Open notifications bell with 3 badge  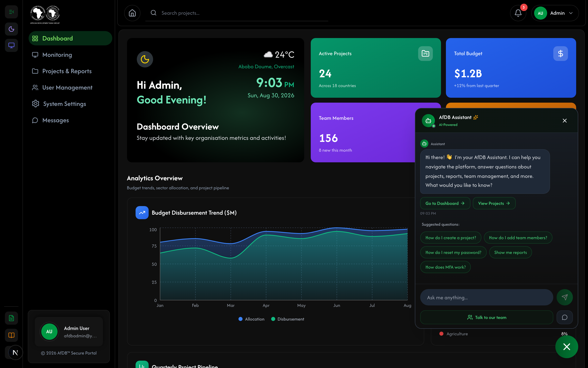[x=518, y=13]
